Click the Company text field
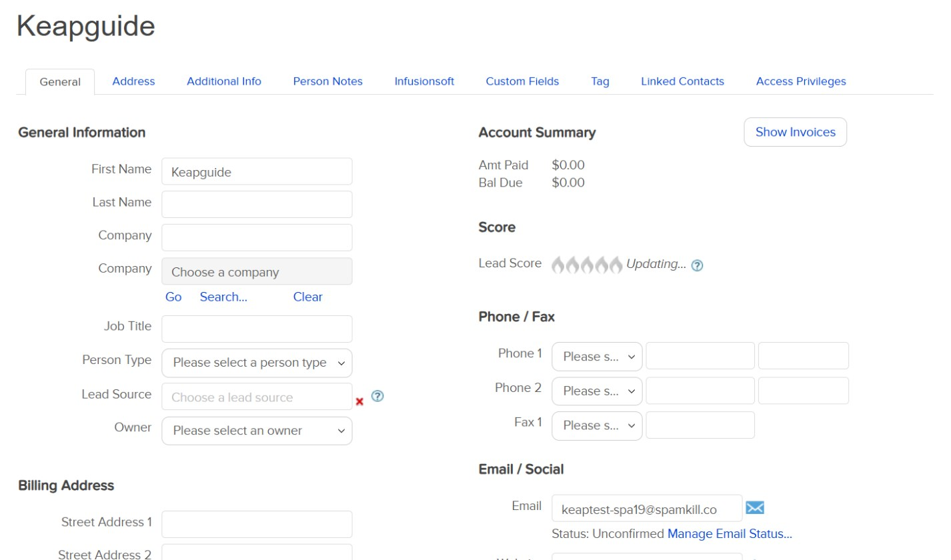Image resolution: width=951 pixels, height=560 pixels. tap(257, 237)
